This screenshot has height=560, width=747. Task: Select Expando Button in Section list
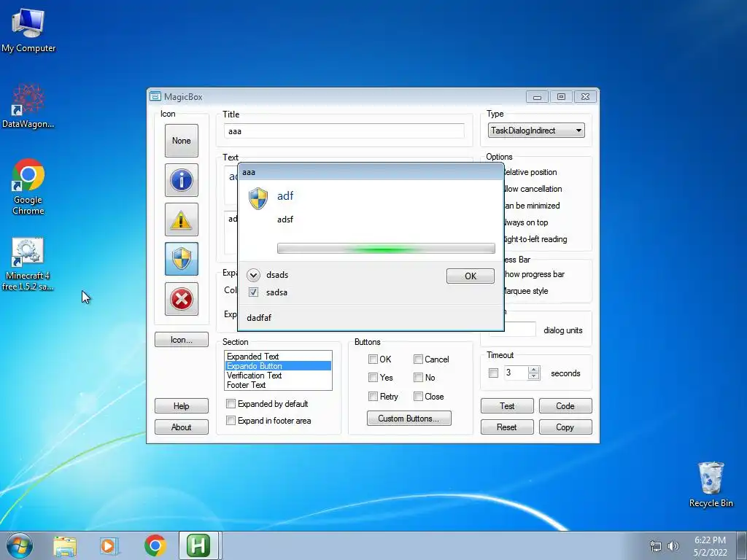pos(278,366)
